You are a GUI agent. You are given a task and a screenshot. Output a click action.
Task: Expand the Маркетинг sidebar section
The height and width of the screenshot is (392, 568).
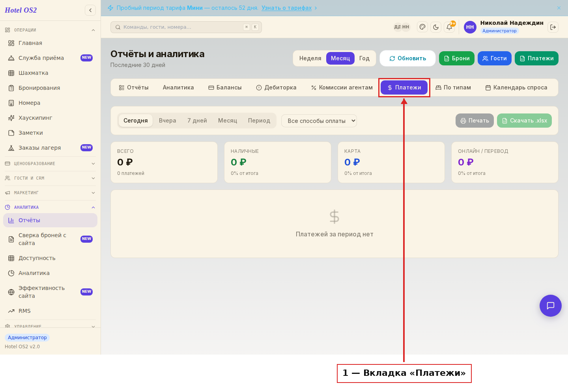[50, 193]
